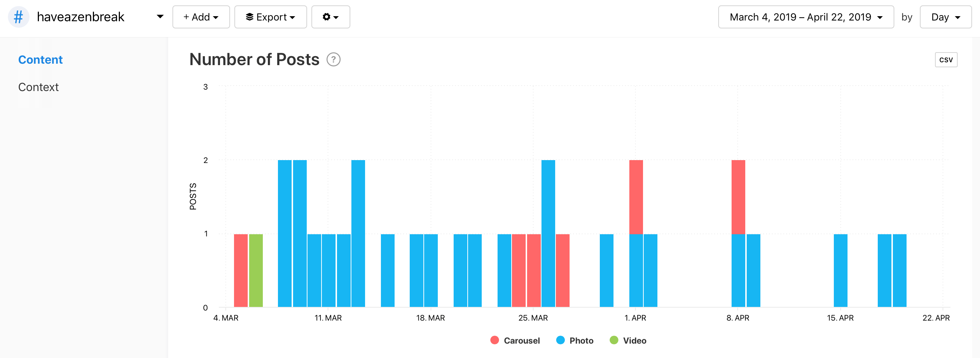Click the green Video bar in chart
The height and width of the screenshot is (358, 980).
[256, 270]
